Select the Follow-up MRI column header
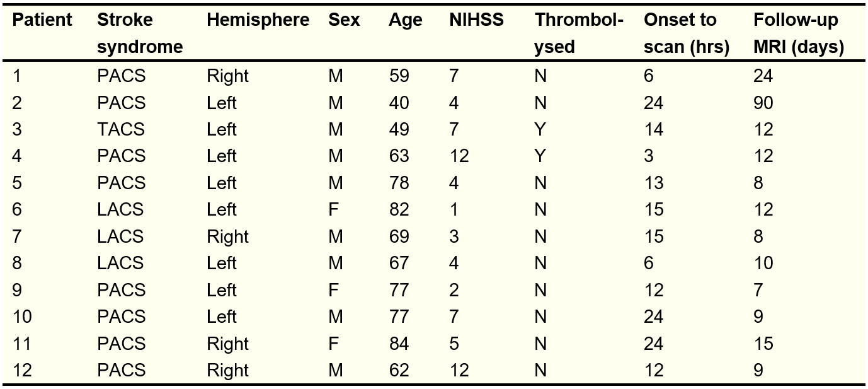 pos(799,33)
